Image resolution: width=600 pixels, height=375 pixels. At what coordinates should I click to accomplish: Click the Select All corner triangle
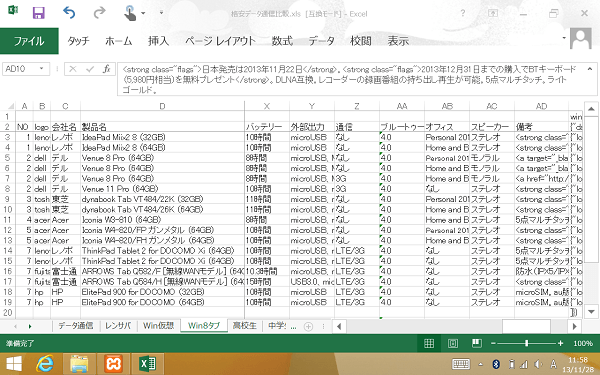(x=11, y=106)
